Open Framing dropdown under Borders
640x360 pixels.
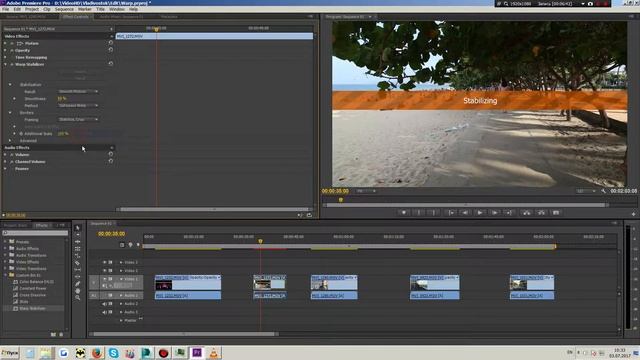point(78,120)
